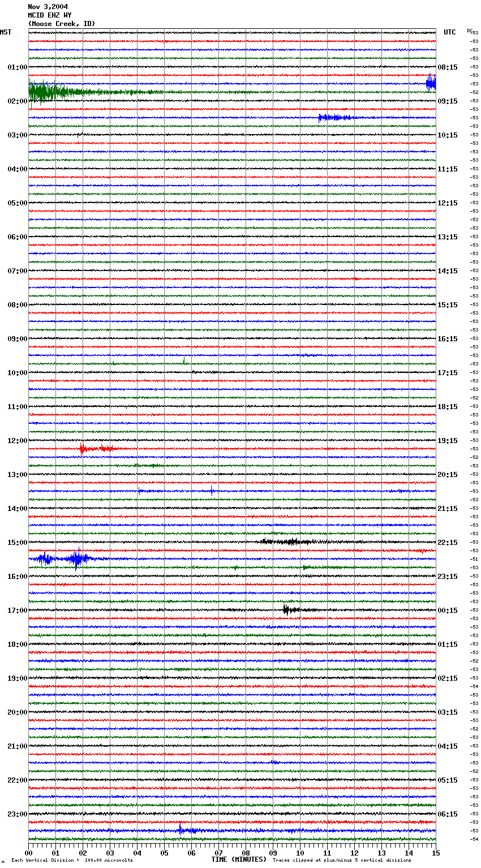Click the 12:15 UTC row label
481x868 pixels.
point(448,203)
